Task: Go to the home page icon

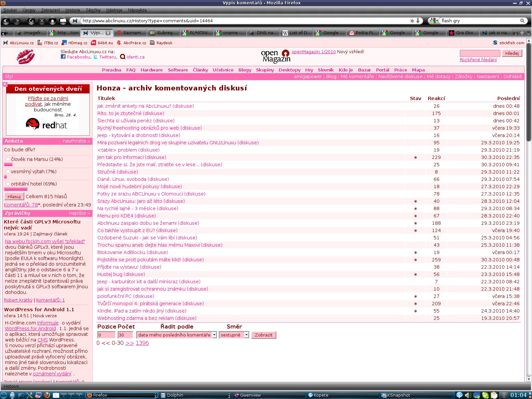Action: pos(53,21)
